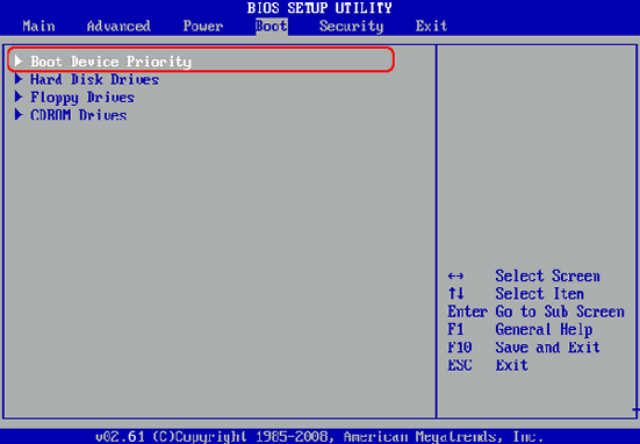Screen dimensions: 640x444
Task: Open the Exit tab
Action: click(431, 26)
